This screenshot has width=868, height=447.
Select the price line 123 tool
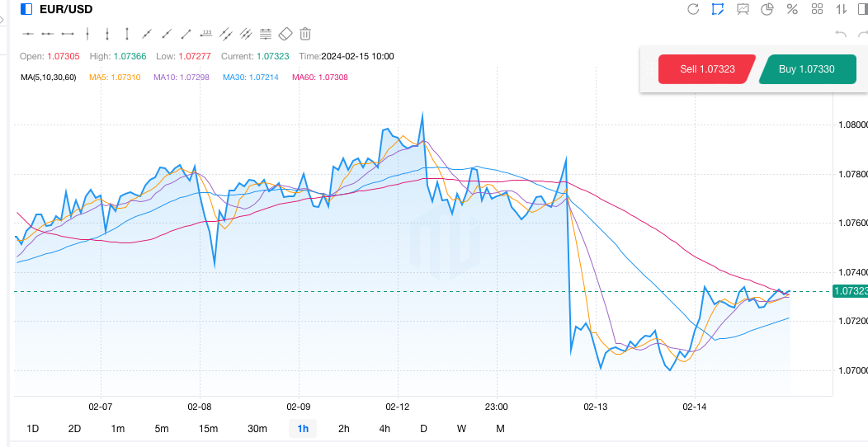click(x=206, y=34)
